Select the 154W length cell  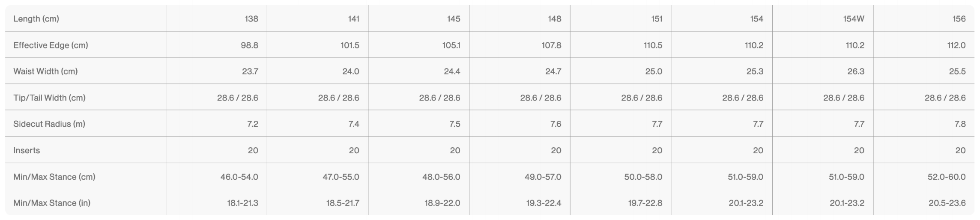pyautogui.click(x=853, y=19)
